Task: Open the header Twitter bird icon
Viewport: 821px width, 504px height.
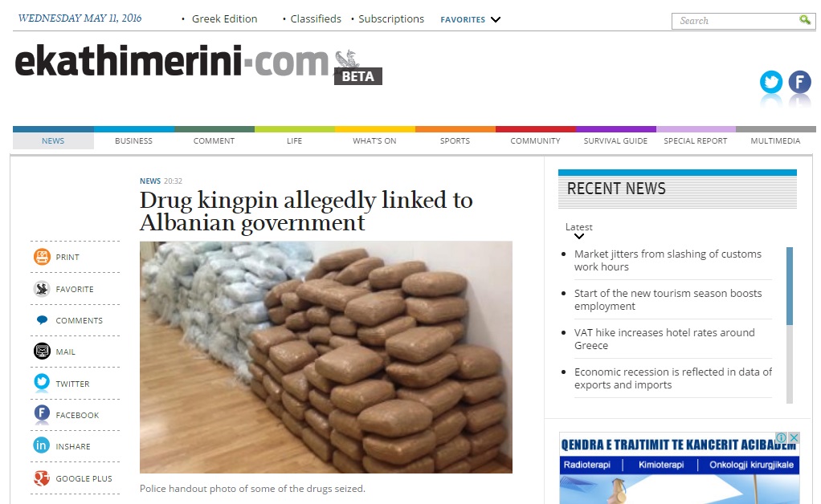Action: click(x=771, y=82)
